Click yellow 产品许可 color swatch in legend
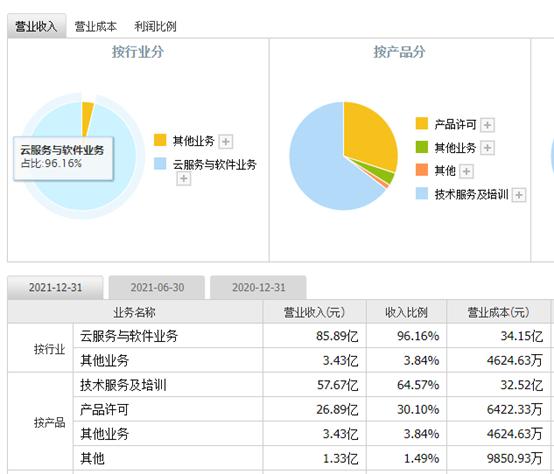Screen dimensions: 554x474 [422, 124]
